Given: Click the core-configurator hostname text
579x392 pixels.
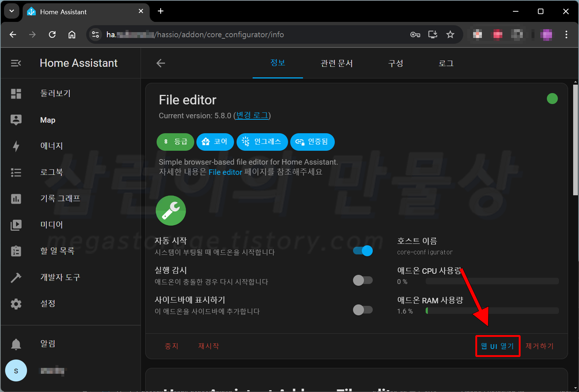Looking at the screenshot, I should [425, 252].
